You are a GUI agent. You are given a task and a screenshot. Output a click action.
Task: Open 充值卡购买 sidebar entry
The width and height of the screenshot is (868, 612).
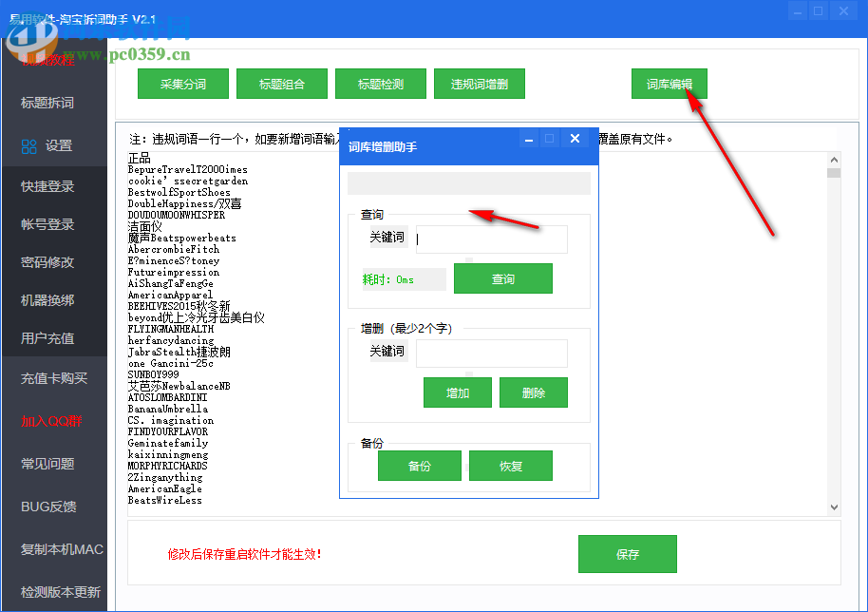click(54, 378)
